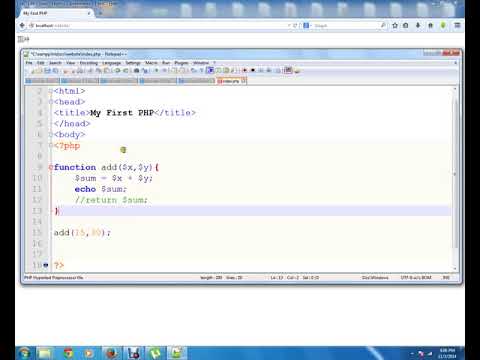Screen dimensions: 480x360
Task: Switch to the active index.php tab
Action: 230,81
